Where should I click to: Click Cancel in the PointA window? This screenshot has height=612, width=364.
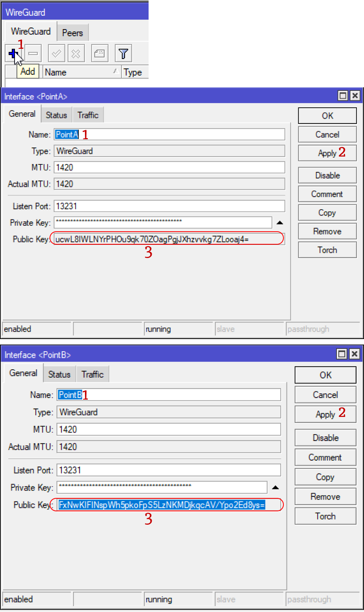(x=327, y=135)
